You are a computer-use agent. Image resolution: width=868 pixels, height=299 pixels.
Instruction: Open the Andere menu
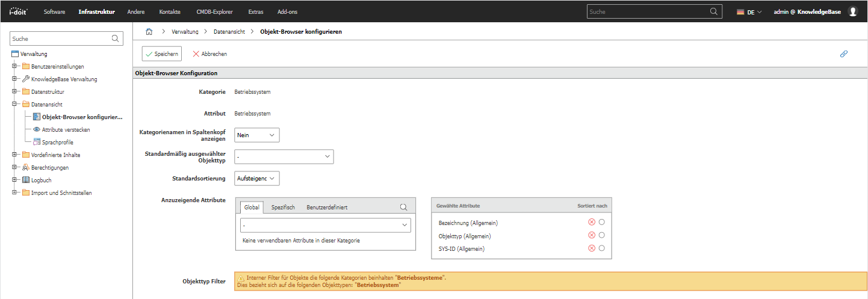tap(136, 12)
